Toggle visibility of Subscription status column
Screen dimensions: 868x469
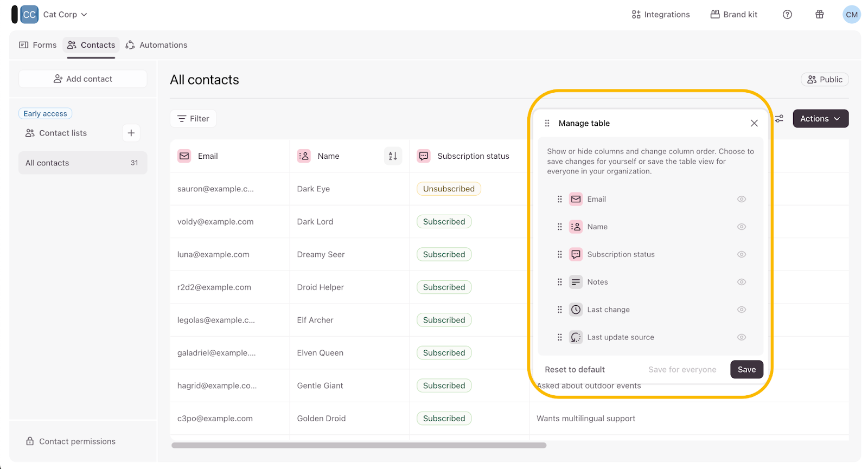[x=742, y=254]
